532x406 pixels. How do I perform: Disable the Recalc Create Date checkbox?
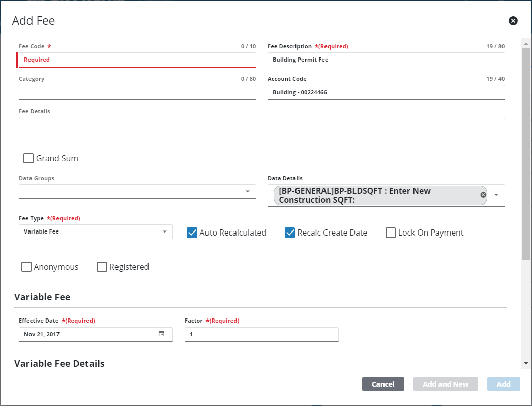coord(290,233)
